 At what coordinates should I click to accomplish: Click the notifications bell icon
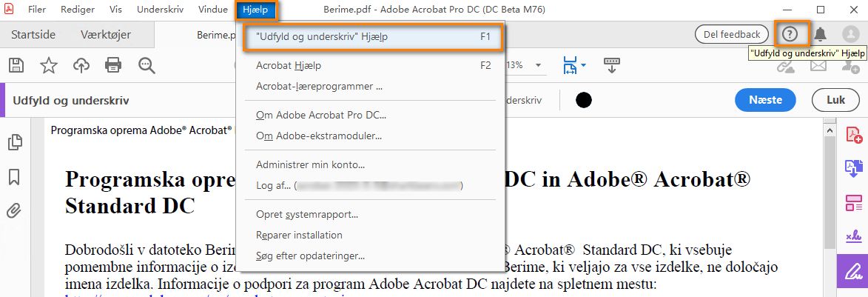click(x=821, y=34)
